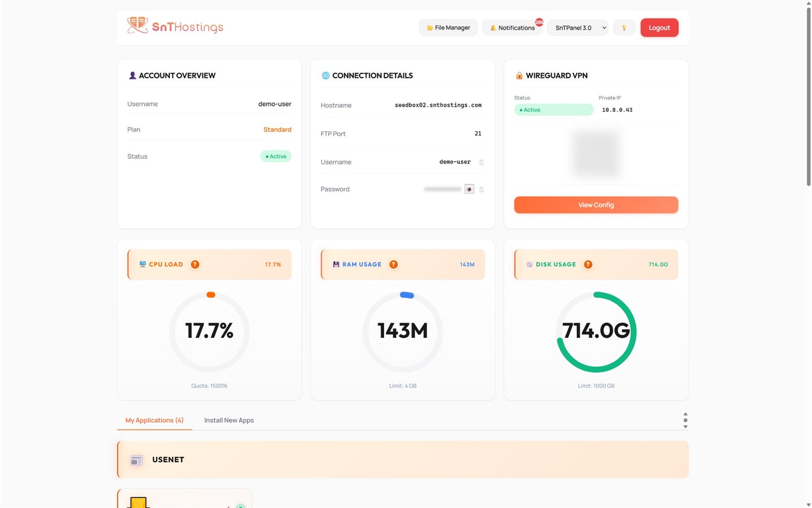Click the Limit: 4 GB label
Screen dimensions: 812x508
point(403,386)
